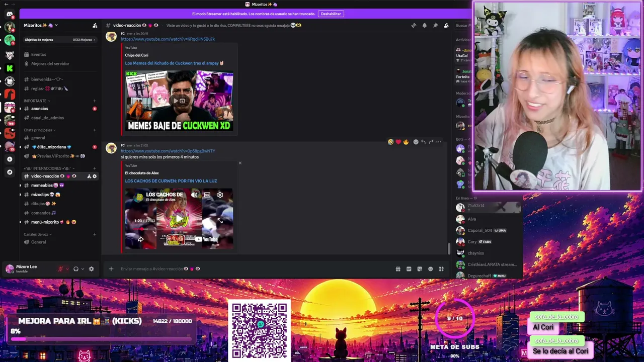
Task: Open the threads icon in channel header
Action: tap(414, 25)
